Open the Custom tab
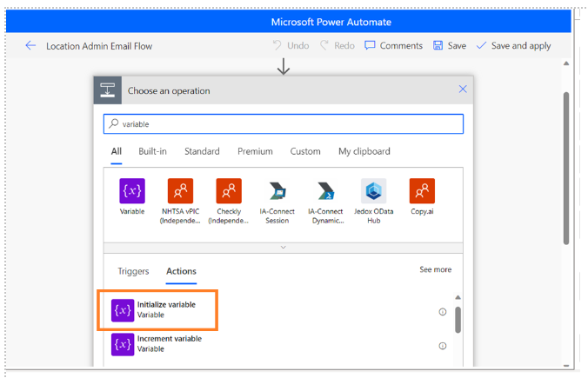The height and width of the screenshot is (378, 588). tap(305, 151)
